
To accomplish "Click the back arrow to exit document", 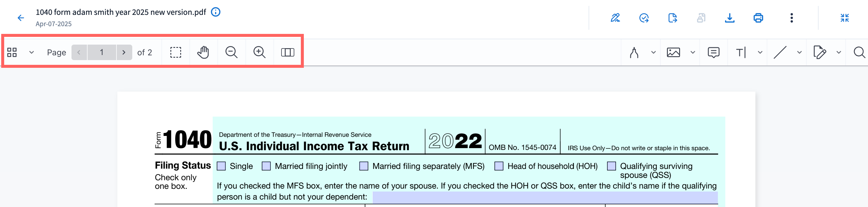I will point(21,18).
